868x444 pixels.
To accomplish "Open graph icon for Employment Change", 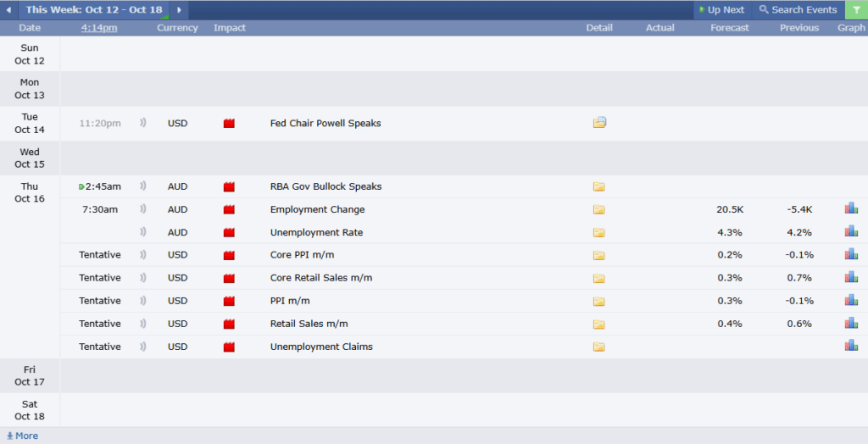I will (x=851, y=209).
